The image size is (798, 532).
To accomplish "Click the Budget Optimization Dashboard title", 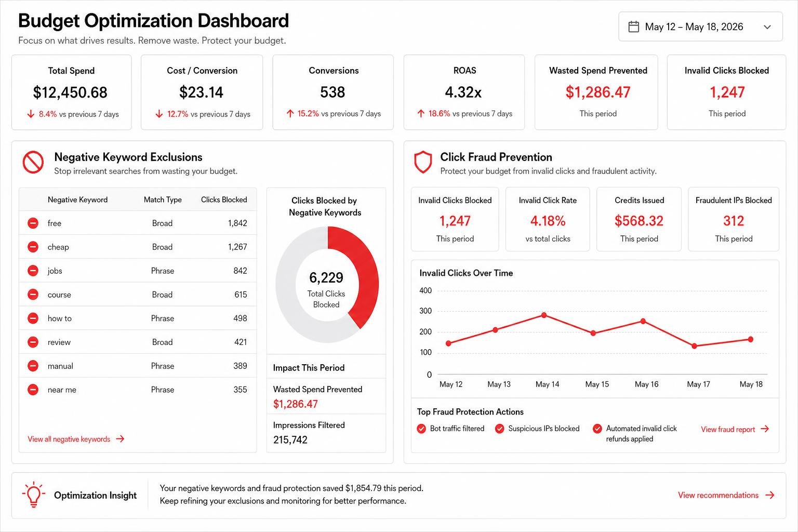I will pos(153,21).
